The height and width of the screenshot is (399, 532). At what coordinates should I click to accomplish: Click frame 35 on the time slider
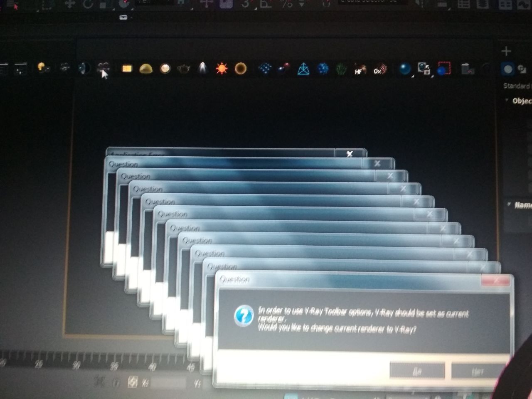click(114, 366)
